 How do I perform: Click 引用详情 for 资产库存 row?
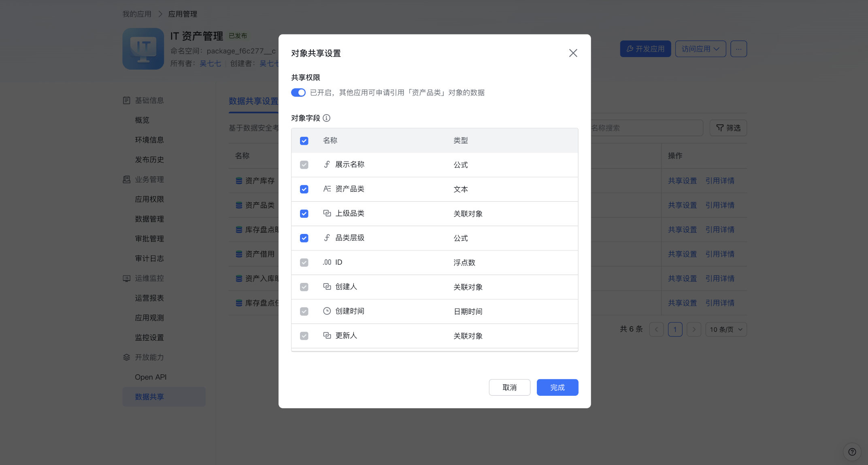pos(720,181)
